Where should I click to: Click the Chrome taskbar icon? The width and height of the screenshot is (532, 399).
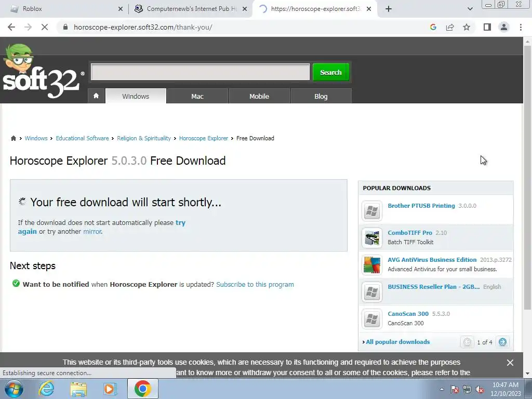pos(142,389)
